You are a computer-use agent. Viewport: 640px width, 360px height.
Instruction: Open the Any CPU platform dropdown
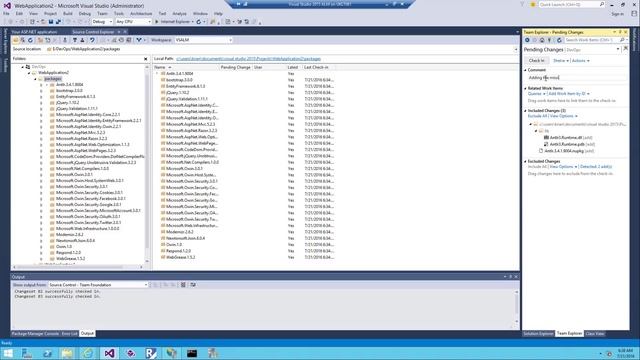click(133, 22)
